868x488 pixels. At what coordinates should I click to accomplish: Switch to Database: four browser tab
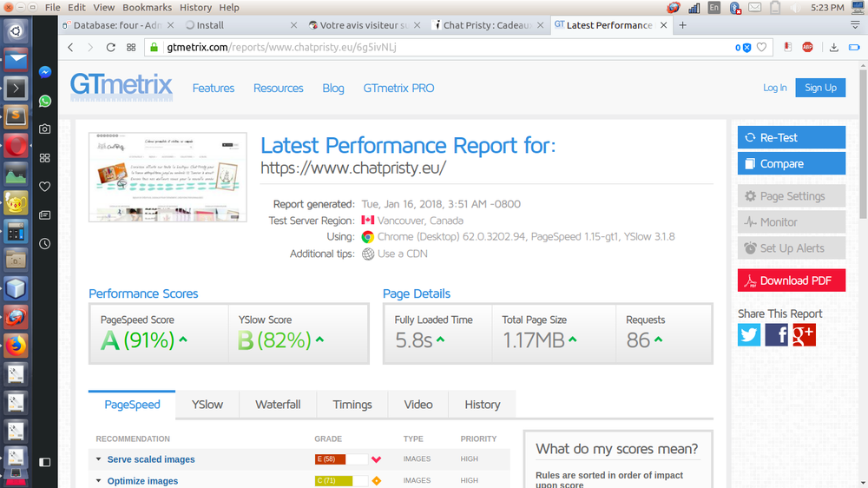[116, 25]
